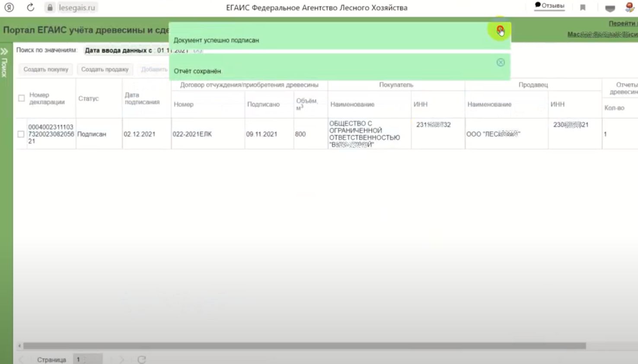Click the Yandex browser logo icon

coord(9,7)
